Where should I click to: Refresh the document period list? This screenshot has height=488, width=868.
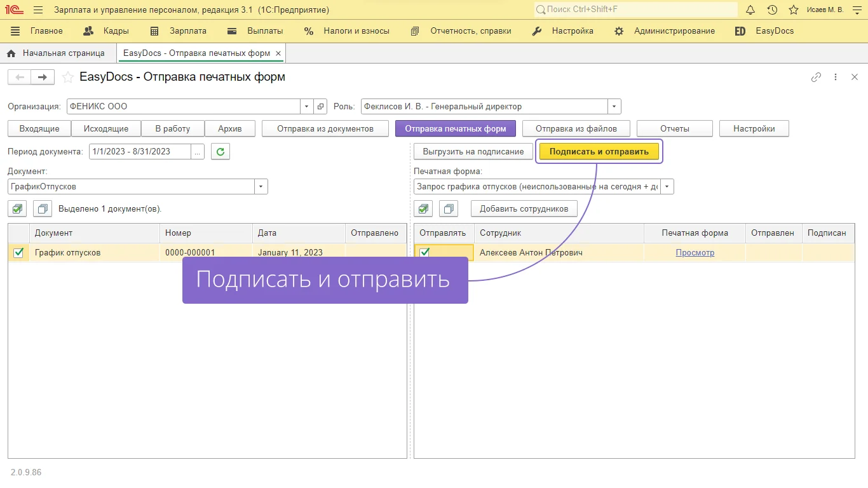click(x=220, y=151)
